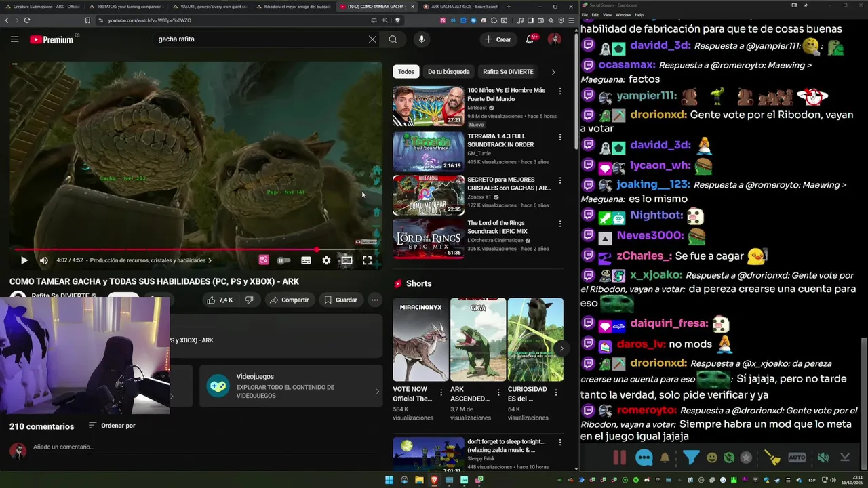The width and height of the screenshot is (868, 488).
Task: Open options for Lord of the Rings video
Action: [559, 224]
